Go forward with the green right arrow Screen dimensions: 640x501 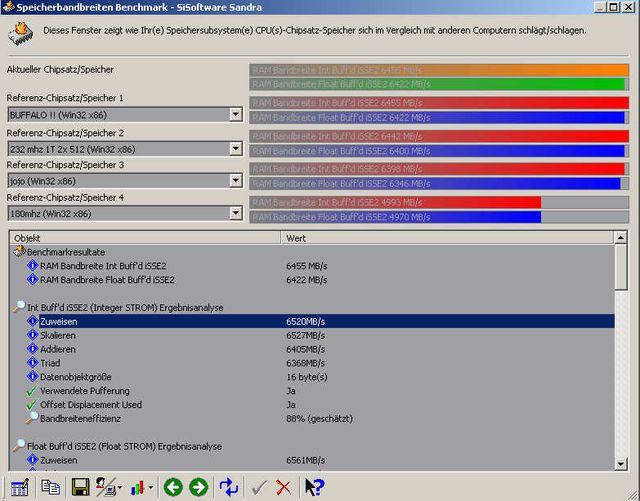tap(199, 487)
